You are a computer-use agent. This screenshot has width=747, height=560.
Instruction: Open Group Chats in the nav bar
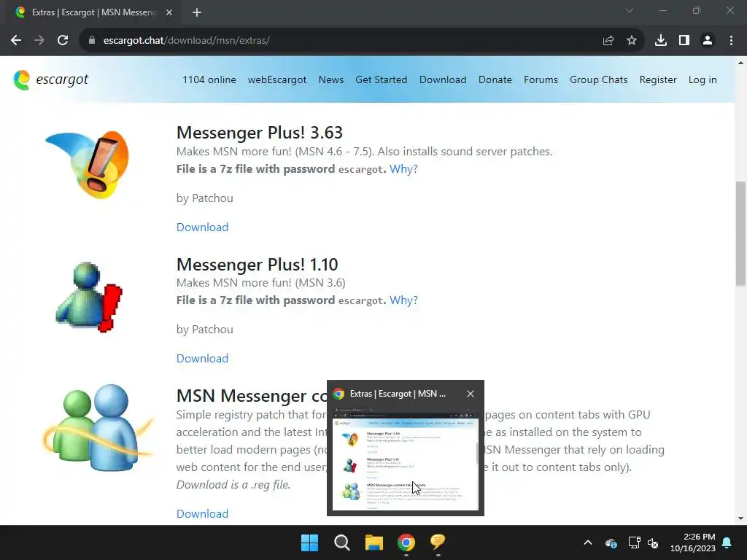[598, 79]
